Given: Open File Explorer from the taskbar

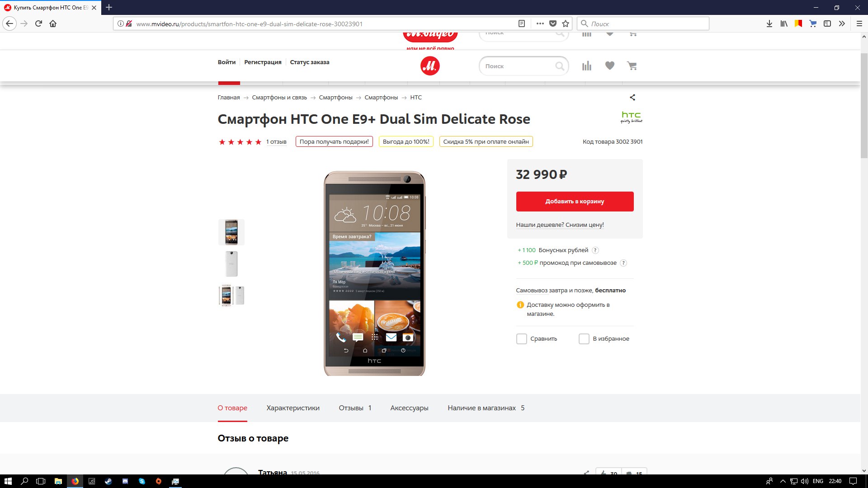Looking at the screenshot, I should (58, 481).
